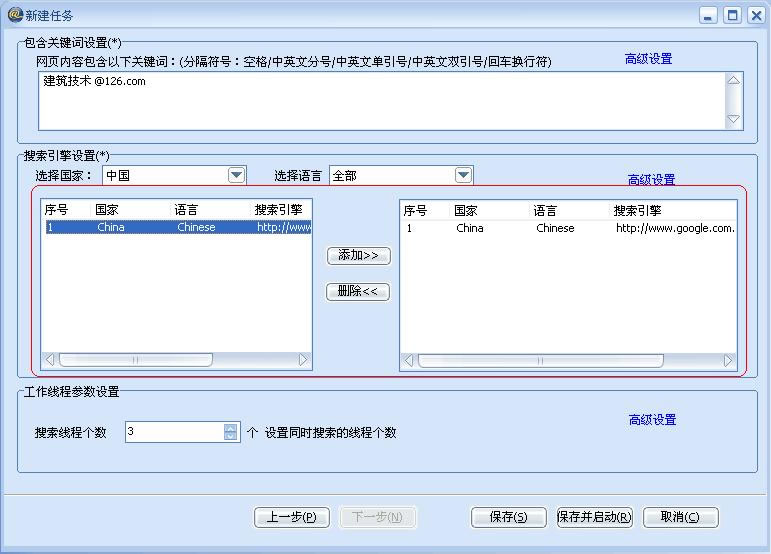Click the 下一步(N) button
The image size is (771, 554).
(x=377, y=517)
